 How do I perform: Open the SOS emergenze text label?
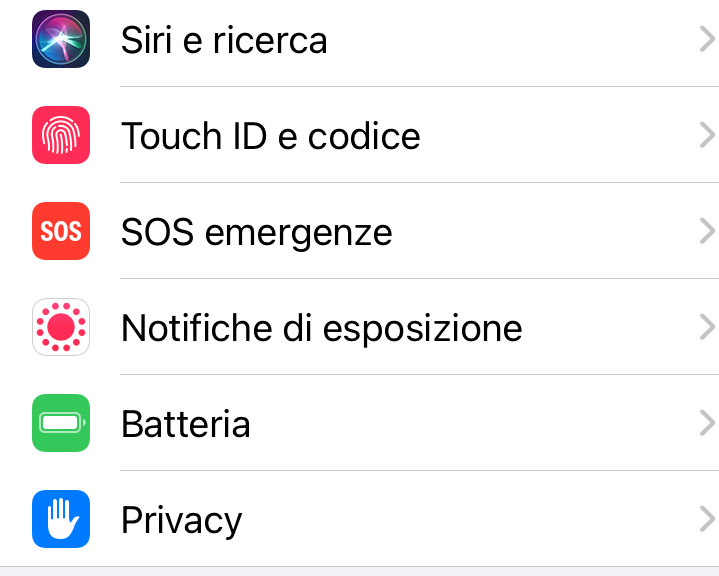256,232
